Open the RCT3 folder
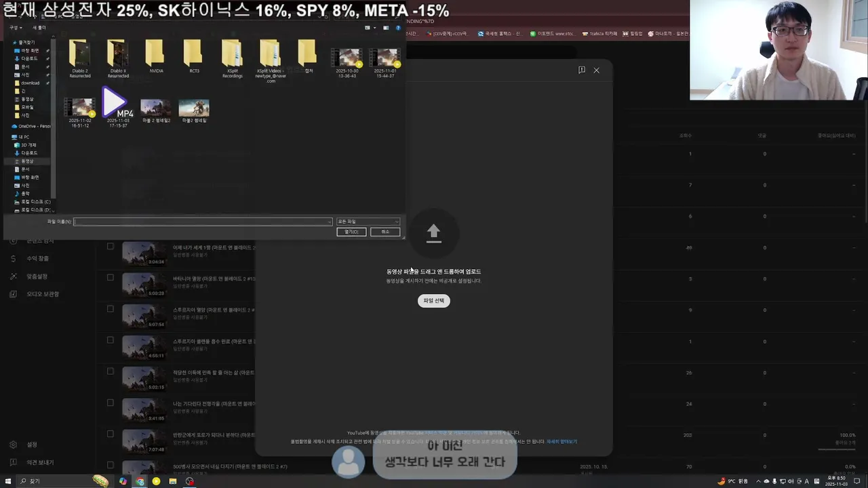This screenshot has width=868, height=488. (x=194, y=57)
